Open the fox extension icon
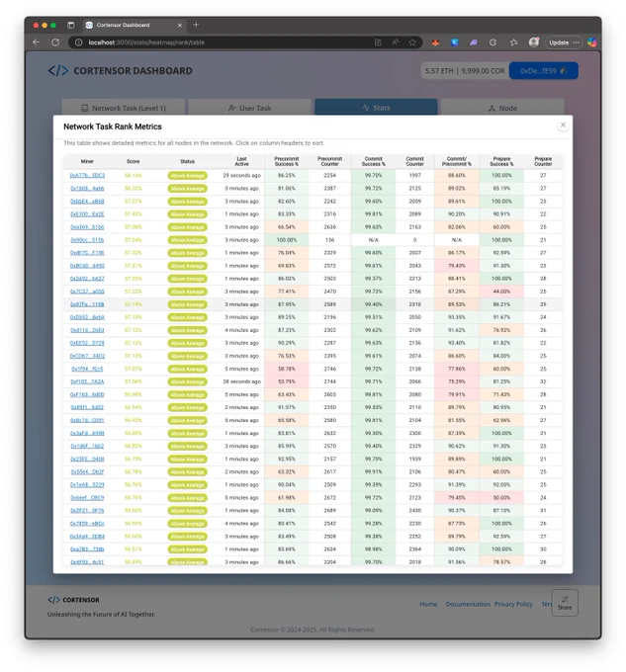 (435, 42)
